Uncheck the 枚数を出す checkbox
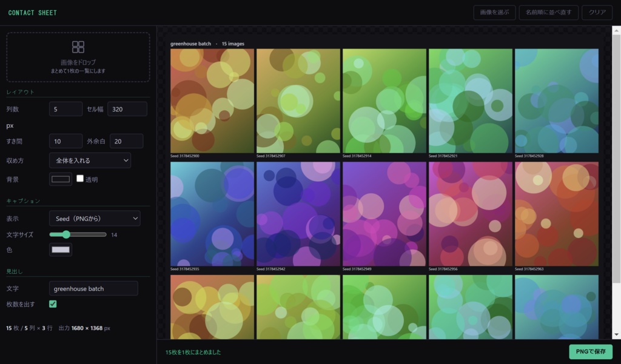The image size is (621, 364). click(x=53, y=304)
